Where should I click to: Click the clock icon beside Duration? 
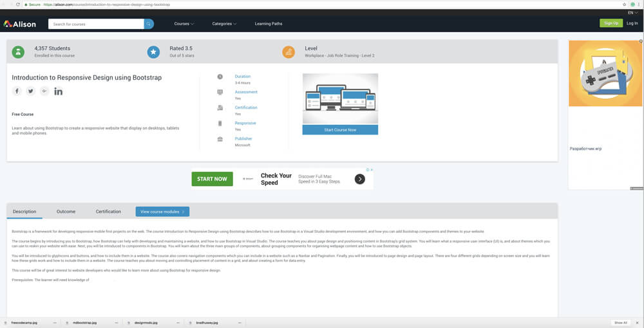[220, 77]
